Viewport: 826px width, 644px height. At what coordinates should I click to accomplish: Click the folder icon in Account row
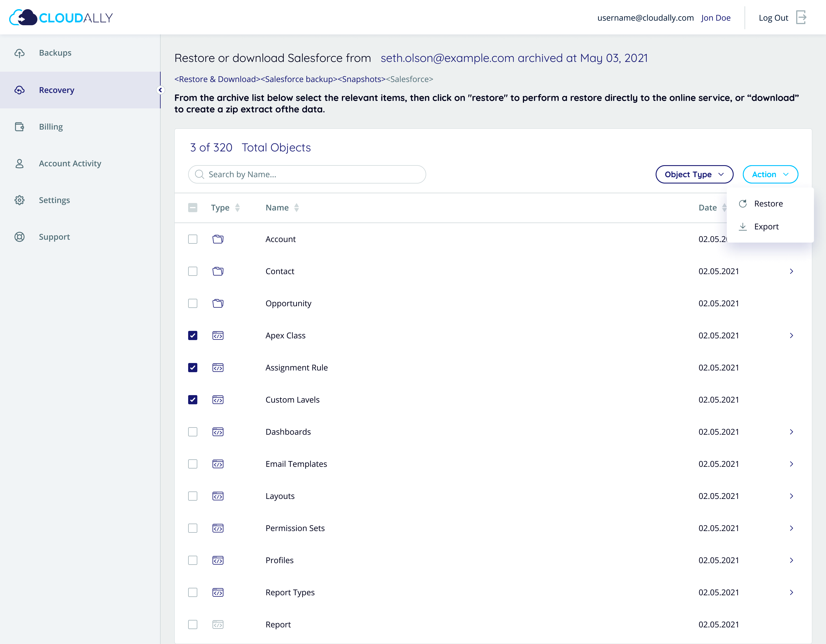[x=218, y=239]
